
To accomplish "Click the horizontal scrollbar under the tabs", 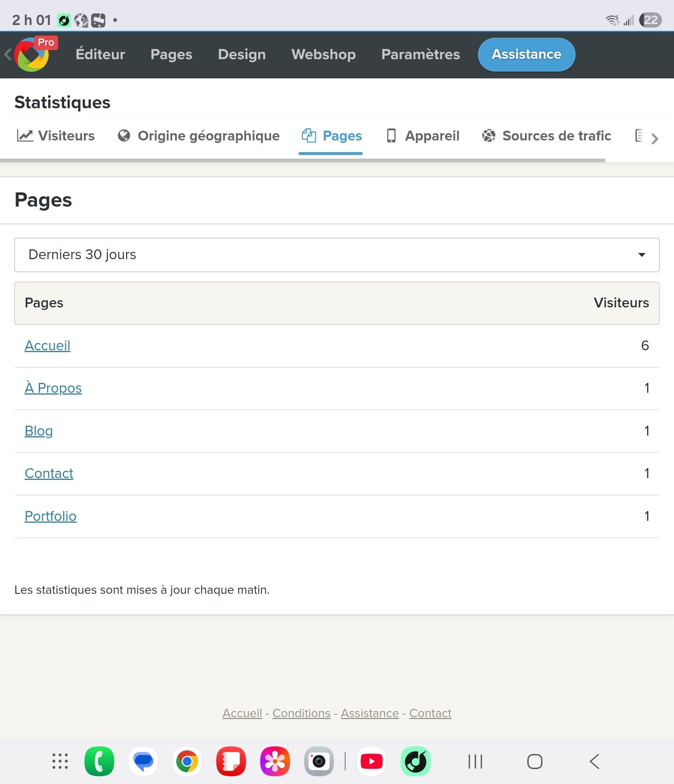I will pos(302,160).
